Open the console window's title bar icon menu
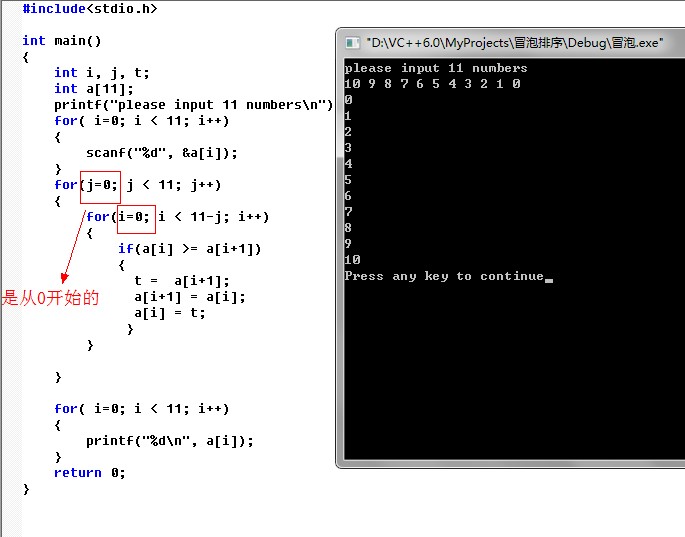The height and width of the screenshot is (537, 685). [352, 43]
